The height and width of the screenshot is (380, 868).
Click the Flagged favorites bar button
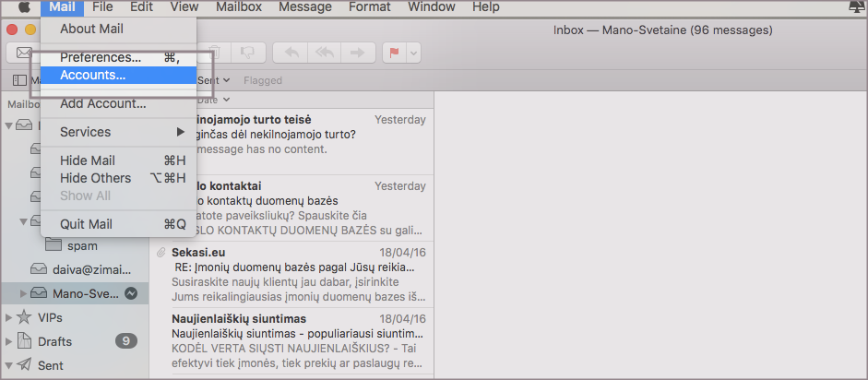tap(263, 80)
